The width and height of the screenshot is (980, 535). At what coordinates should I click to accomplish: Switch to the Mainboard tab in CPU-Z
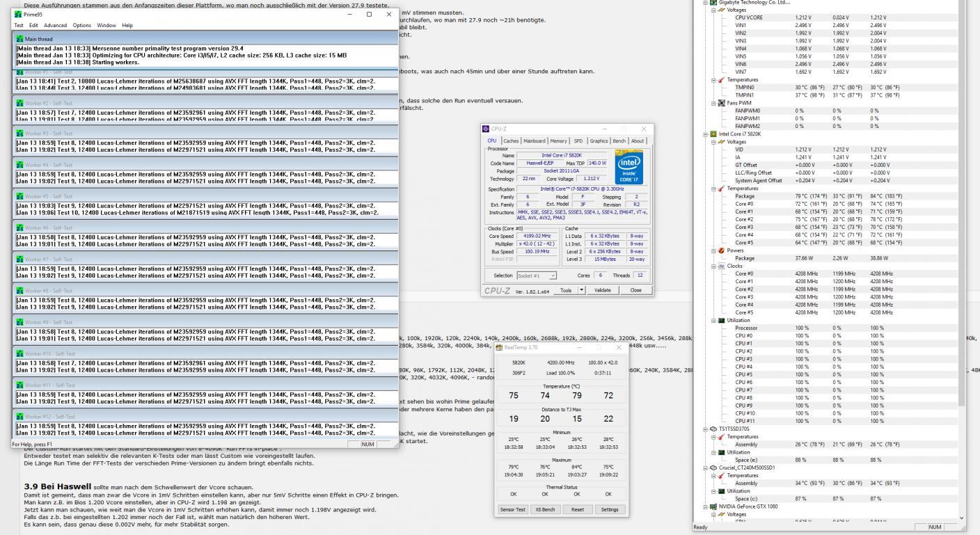click(x=535, y=141)
